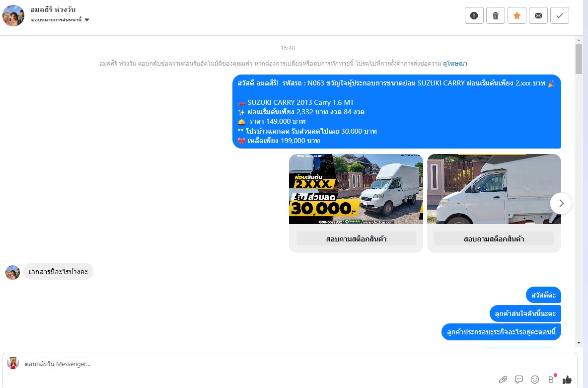
Task: Select the ลูกค้าสนใจคันนี้นะคะ message bubble
Action: pyautogui.click(x=525, y=313)
